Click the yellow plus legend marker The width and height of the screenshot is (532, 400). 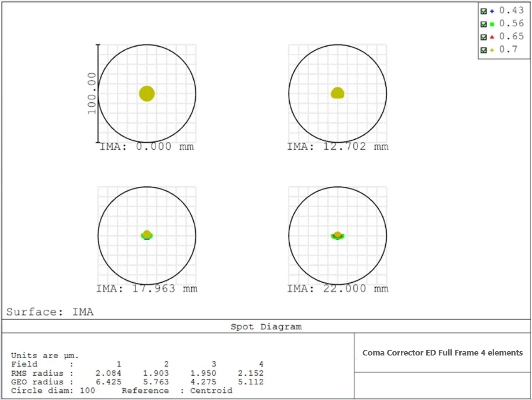[492, 50]
